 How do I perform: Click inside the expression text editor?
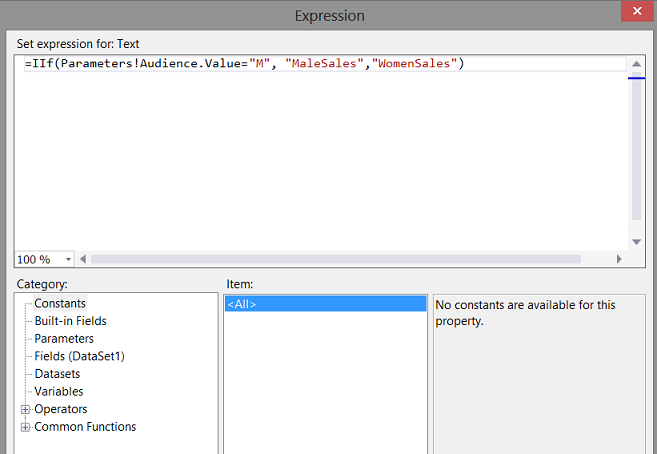coord(320,160)
